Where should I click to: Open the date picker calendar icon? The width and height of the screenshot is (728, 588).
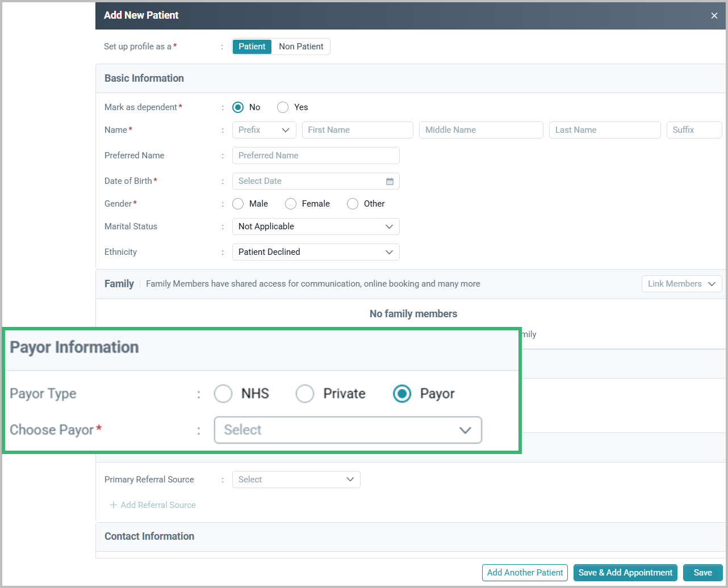390,181
